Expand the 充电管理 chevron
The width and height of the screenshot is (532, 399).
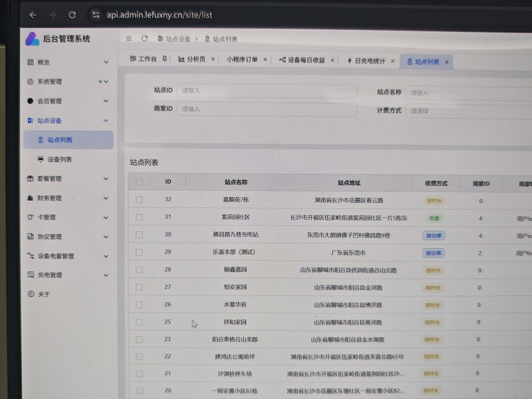[106, 275]
